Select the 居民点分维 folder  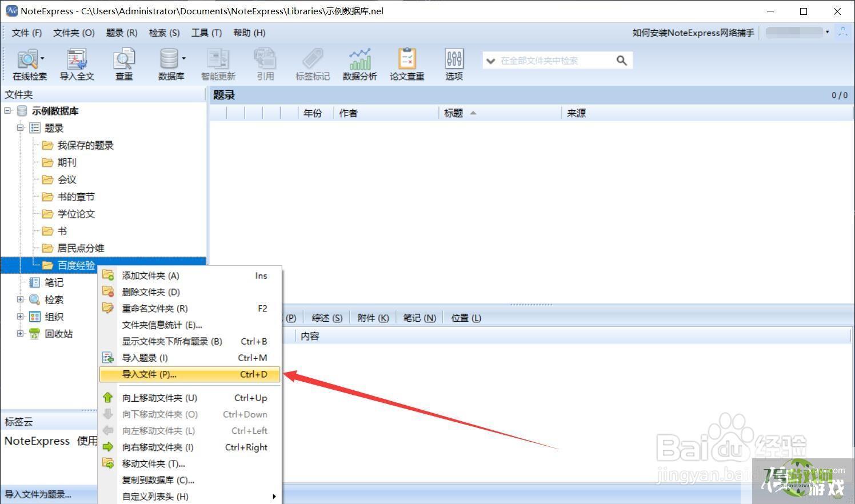click(81, 248)
